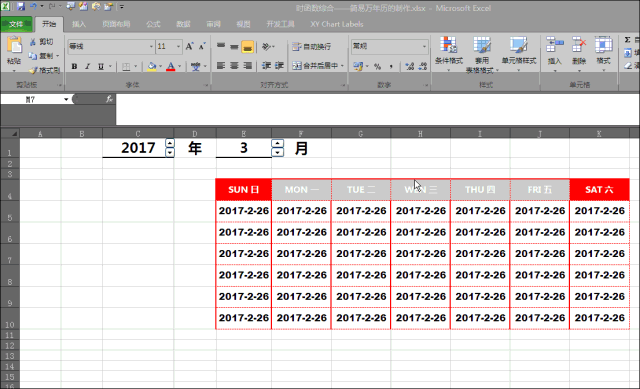Screen dimensions: 640x389
Task: Switch to XY Chart Labels tab
Action: tap(337, 24)
